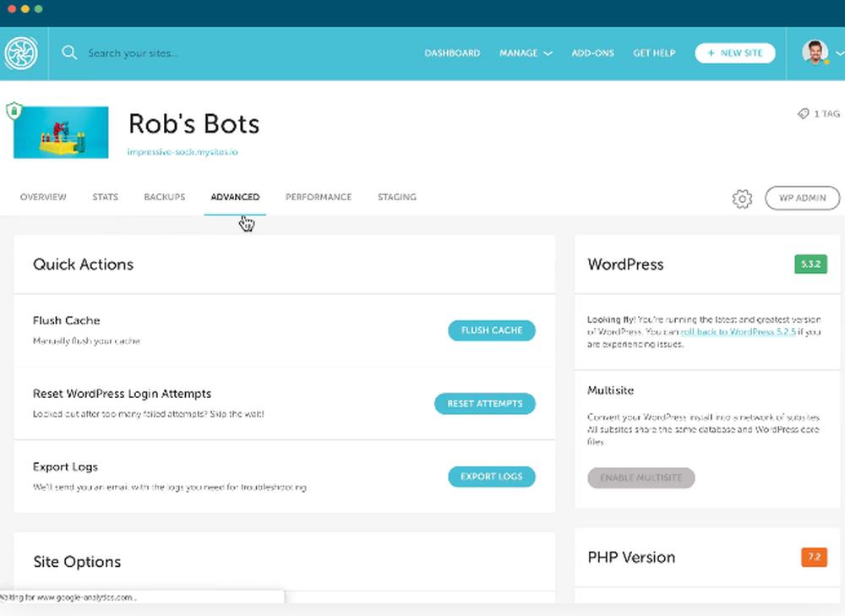
Task: Switch to the Stats tab
Action: [105, 197]
